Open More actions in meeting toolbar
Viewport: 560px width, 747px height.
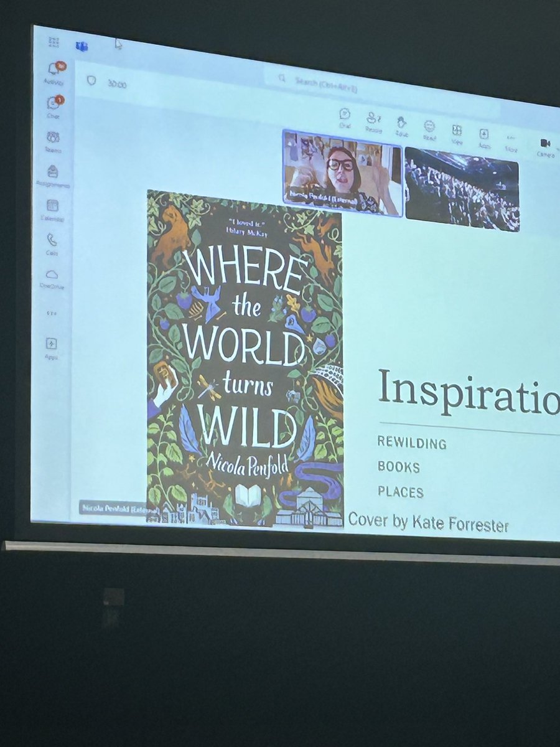tap(511, 142)
